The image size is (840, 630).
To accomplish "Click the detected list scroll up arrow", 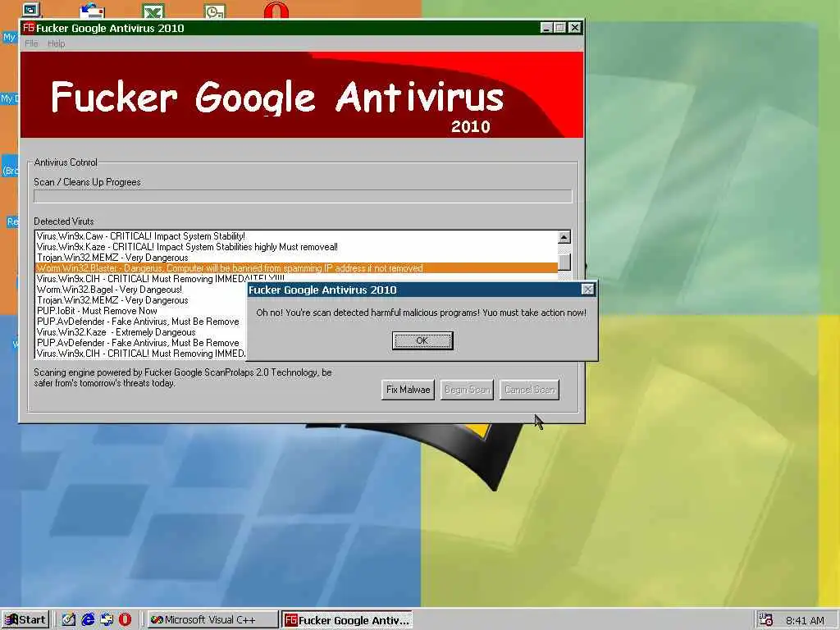I will tap(564, 237).
